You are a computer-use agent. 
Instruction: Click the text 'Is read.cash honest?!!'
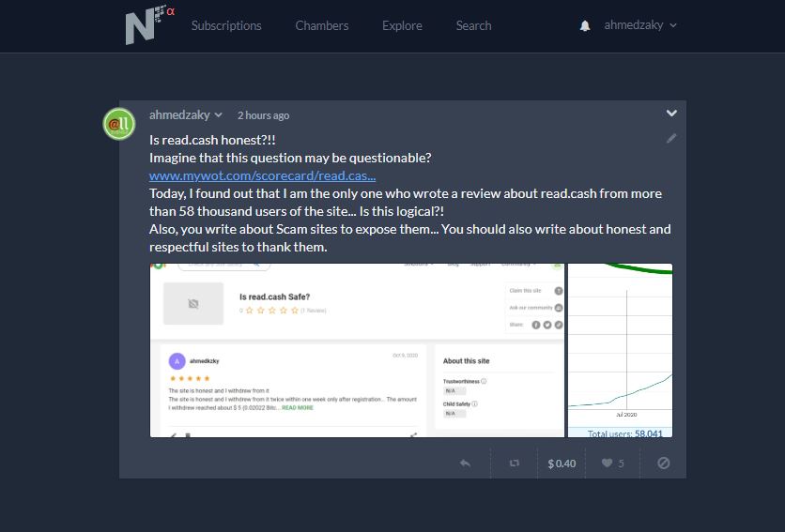click(x=212, y=140)
